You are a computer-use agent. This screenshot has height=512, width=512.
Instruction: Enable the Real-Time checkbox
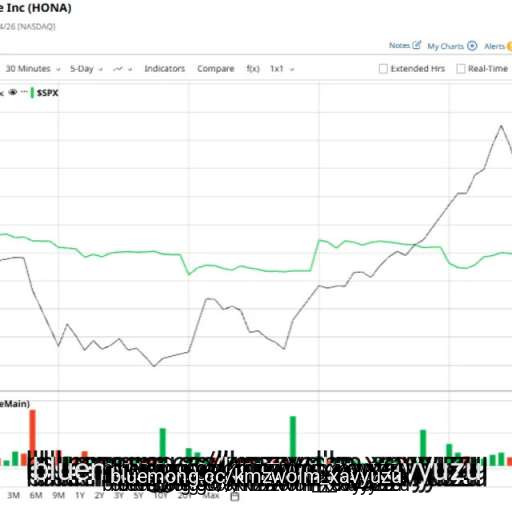(461, 69)
